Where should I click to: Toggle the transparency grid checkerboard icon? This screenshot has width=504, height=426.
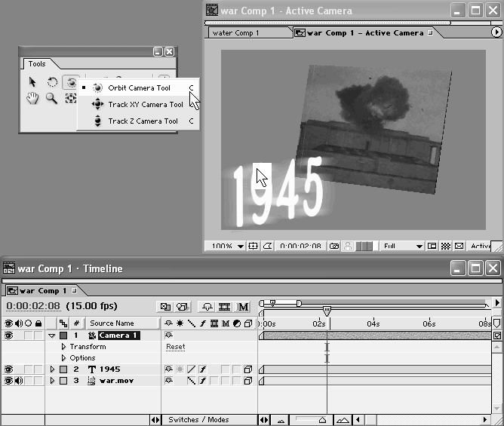click(x=445, y=246)
